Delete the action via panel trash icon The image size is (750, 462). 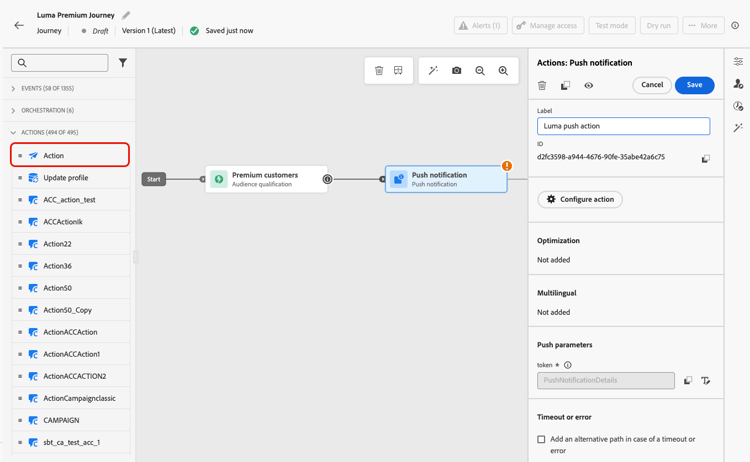point(542,85)
